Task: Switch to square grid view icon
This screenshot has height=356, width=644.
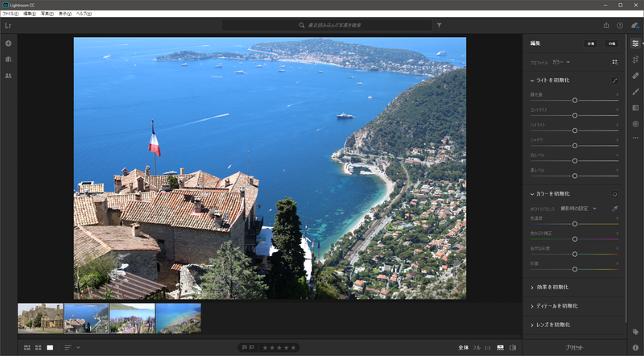Action: (38, 348)
